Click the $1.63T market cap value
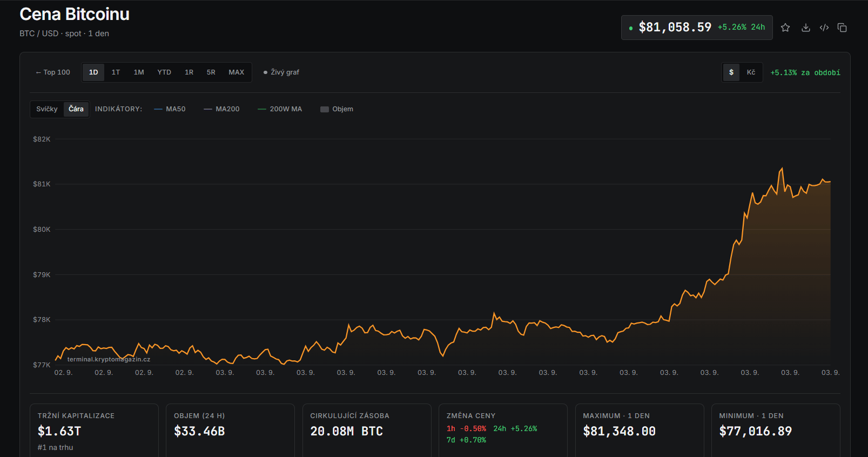This screenshot has width=868, height=457. click(59, 431)
